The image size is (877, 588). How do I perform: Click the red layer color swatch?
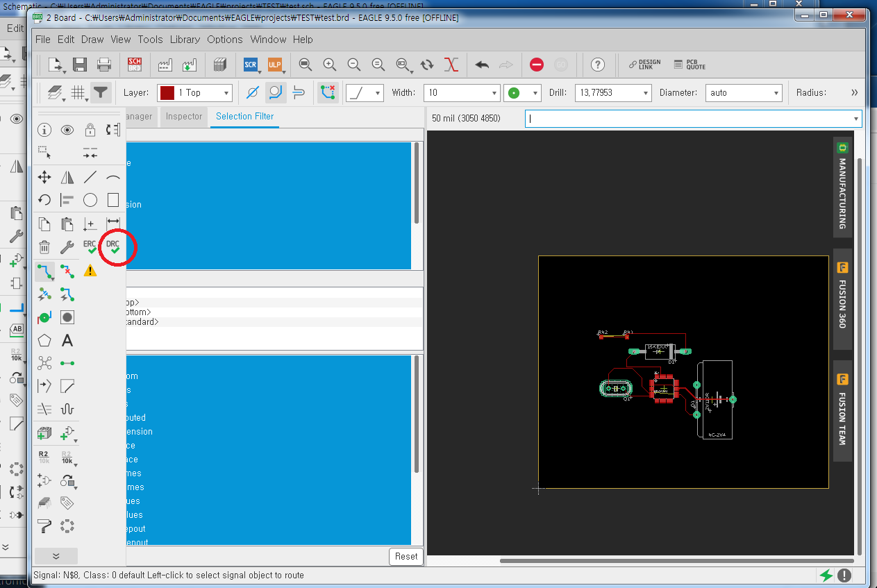tap(167, 92)
